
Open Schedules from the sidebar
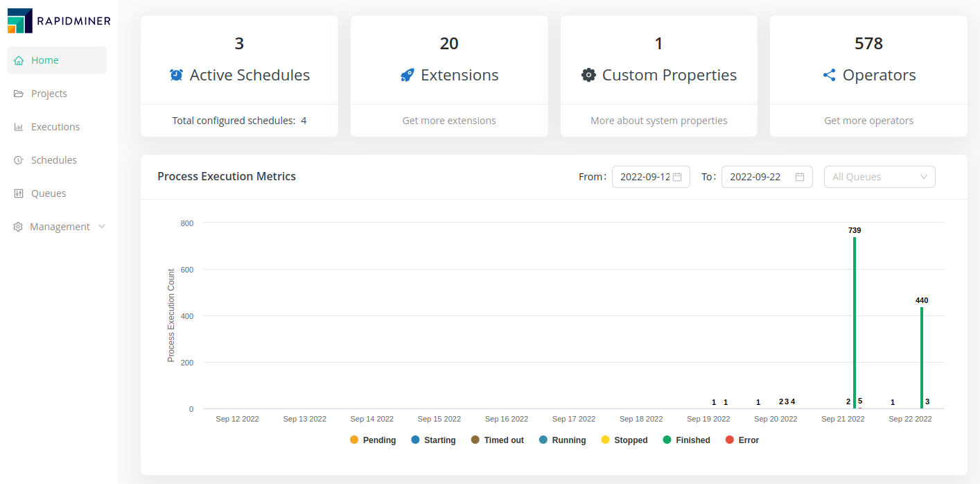[x=53, y=160]
